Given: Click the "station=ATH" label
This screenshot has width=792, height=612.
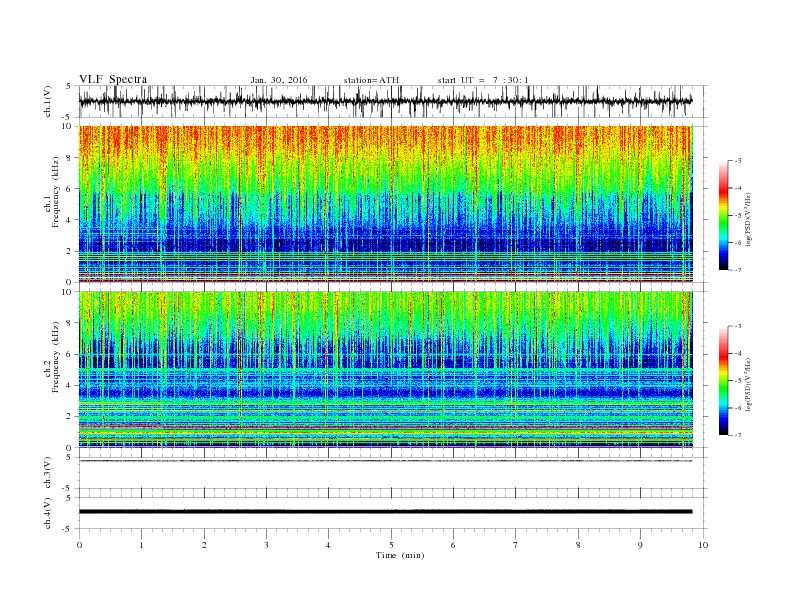Looking at the screenshot, I should pyautogui.click(x=371, y=80).
